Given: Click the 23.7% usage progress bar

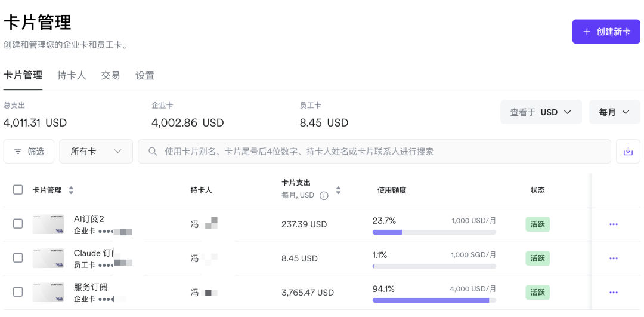Looking at the screenshot, I should click(434, 232).
